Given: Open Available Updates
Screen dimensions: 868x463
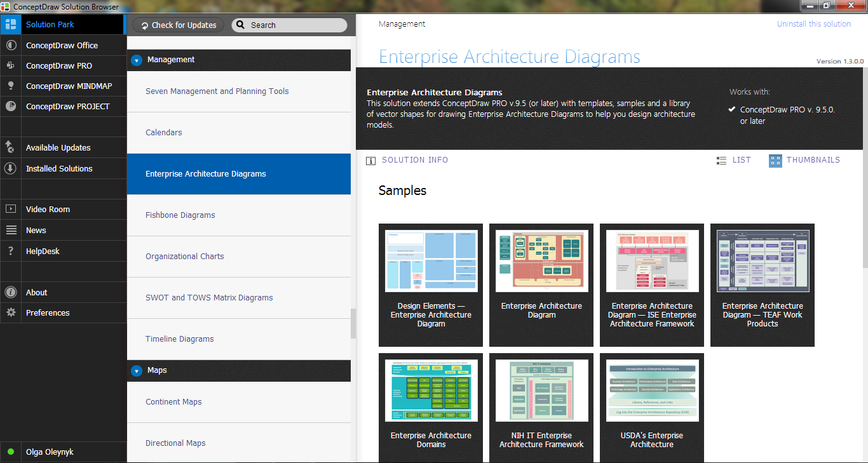Looking at the screenshot, I should click(x=62, y=147).
